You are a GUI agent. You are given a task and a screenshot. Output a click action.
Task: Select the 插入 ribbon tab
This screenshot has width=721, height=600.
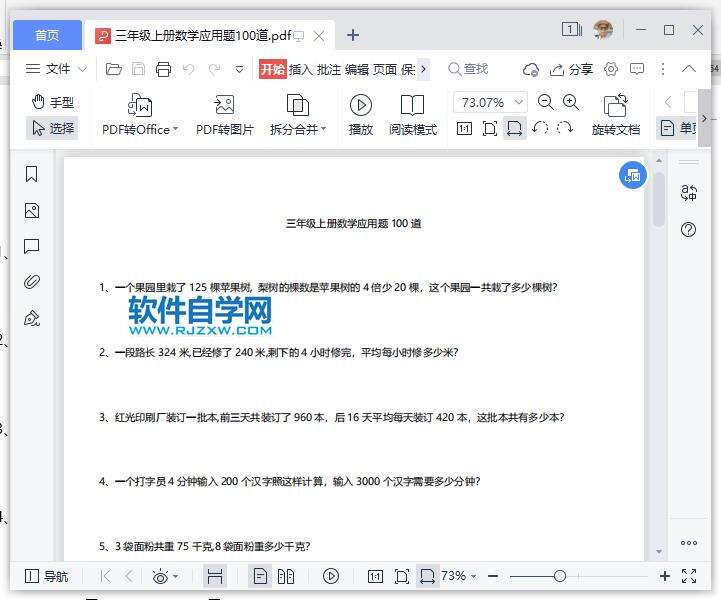point(300,69)
